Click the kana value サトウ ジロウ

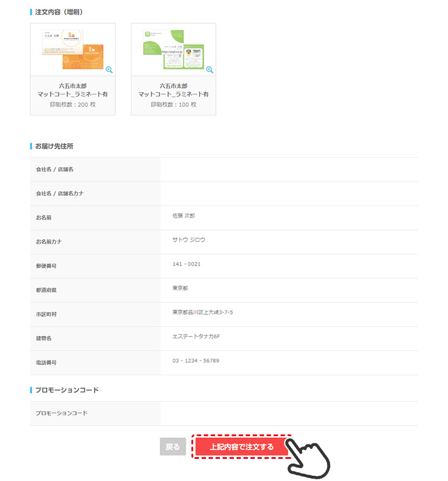pyautogui.click(x=189, y=240)
